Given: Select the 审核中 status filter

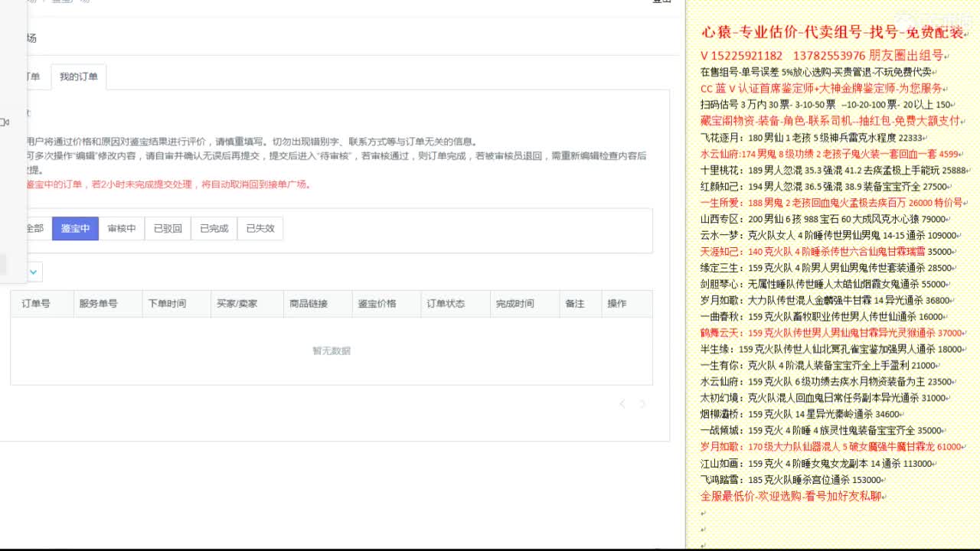Looking at the screenshot, I should (121, 227).
